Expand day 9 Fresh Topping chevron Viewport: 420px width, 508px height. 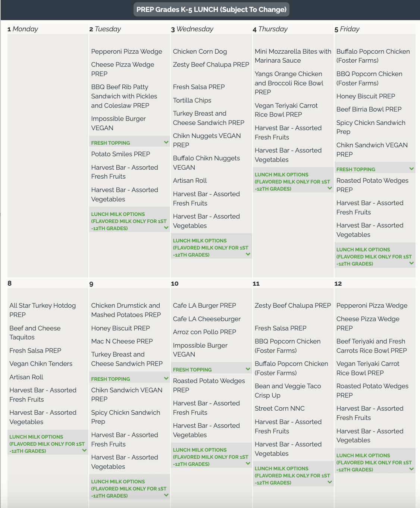(166, 379)
